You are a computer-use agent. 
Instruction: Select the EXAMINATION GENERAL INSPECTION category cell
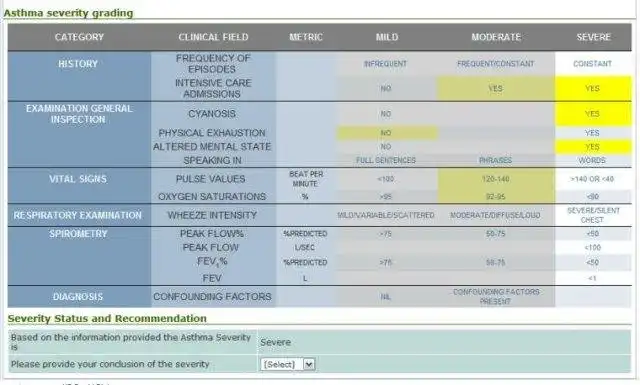[x=79, y=135]
